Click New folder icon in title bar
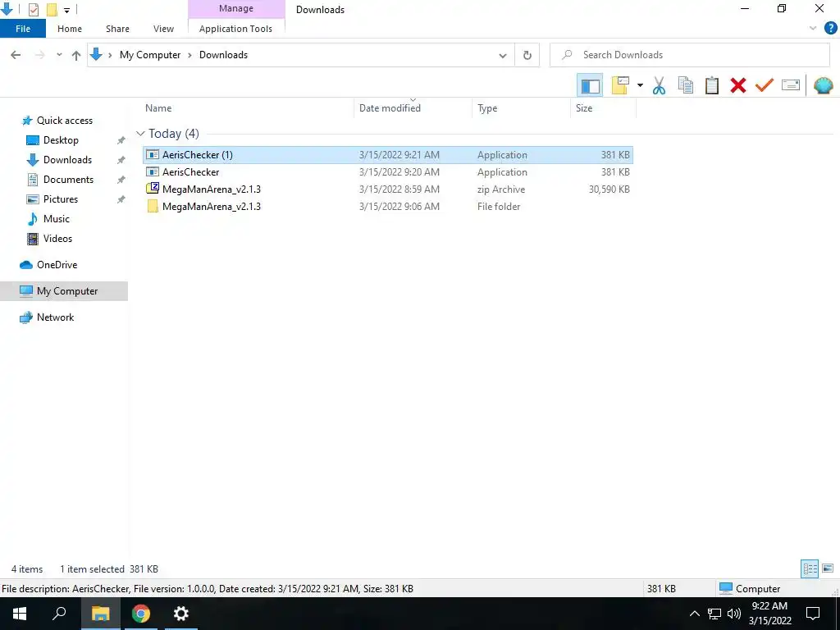 tap(52, 10)
